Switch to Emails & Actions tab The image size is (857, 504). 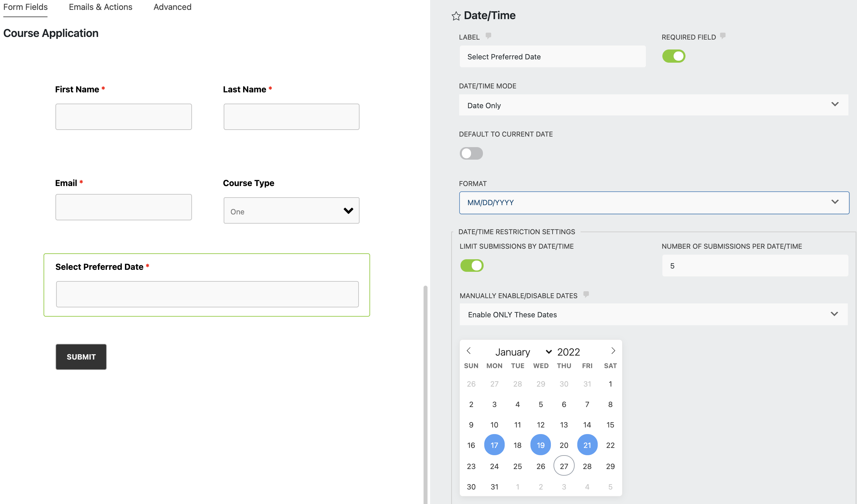point(100,7)
